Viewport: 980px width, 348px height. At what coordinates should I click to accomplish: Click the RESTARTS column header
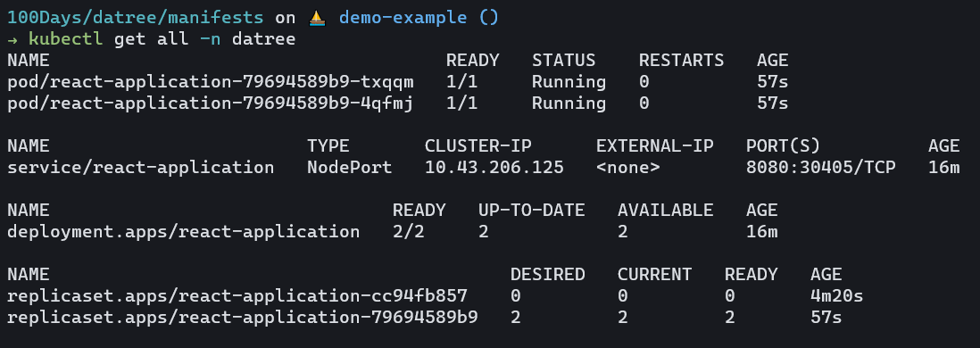click(681, 61)
